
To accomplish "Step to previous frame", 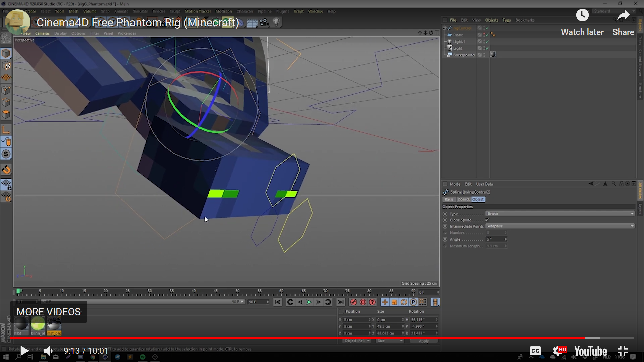I will click(x=300, y=302).
